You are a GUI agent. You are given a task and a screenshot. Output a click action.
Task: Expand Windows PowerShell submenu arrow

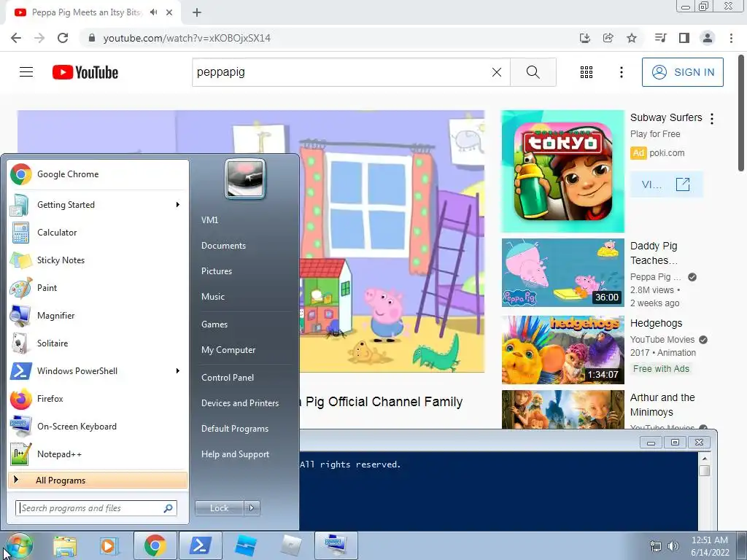pyautogui.click(x=178, y=371)
